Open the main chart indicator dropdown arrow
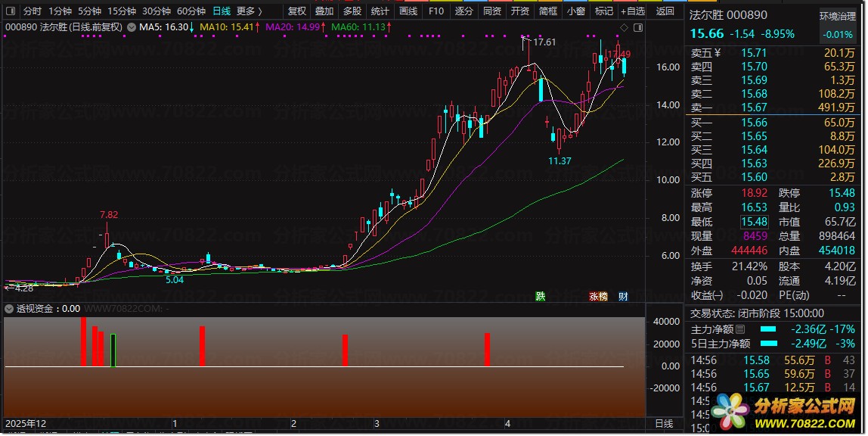 point(132,26)
